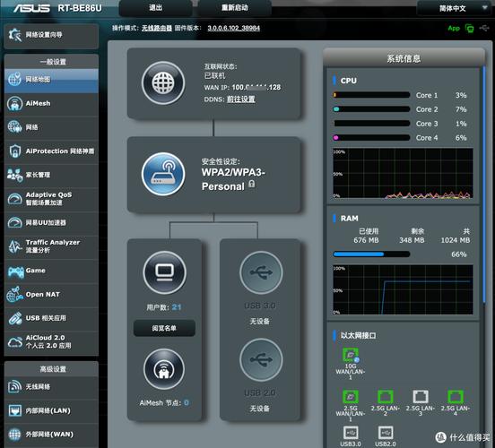Viewport: 495px width, 448px height.
Task: Select the wireless router security icon
Action: click(163, 174)
